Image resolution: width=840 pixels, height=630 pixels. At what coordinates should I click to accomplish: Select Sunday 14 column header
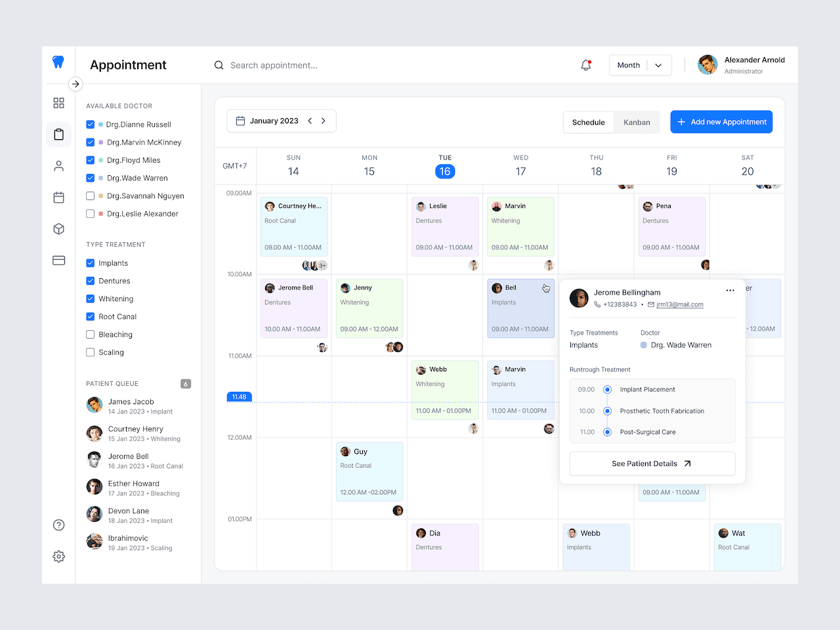293,165
